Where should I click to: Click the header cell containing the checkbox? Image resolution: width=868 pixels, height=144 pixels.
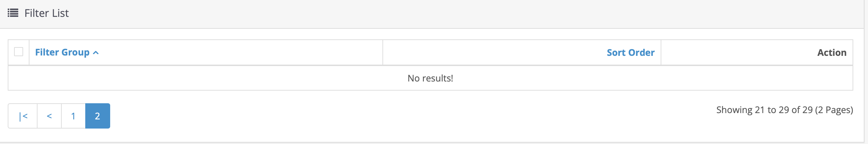point(19,52)
